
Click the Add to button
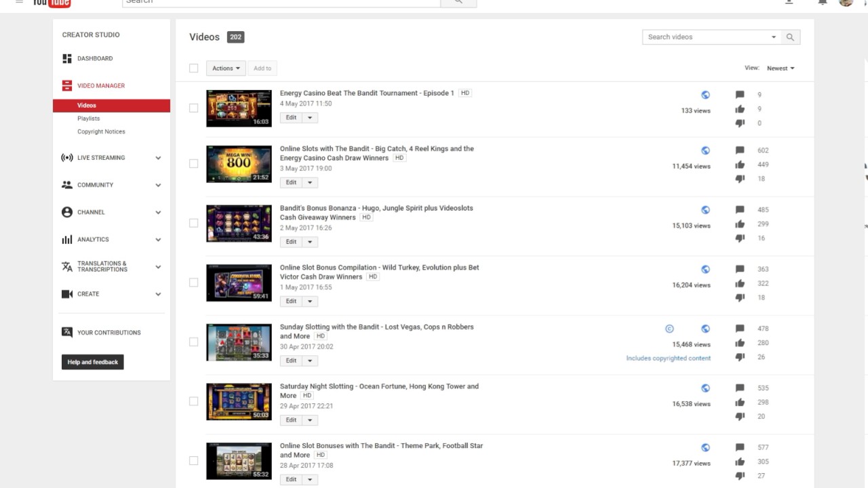[262, 68]
